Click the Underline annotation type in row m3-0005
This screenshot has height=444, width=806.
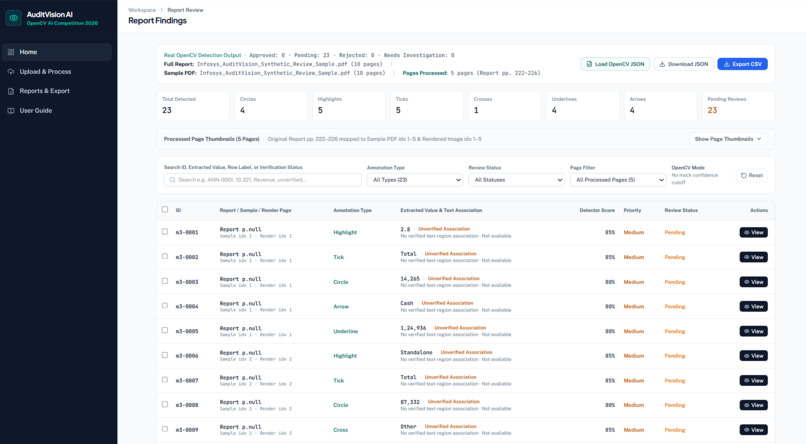(x=345, y=331)
